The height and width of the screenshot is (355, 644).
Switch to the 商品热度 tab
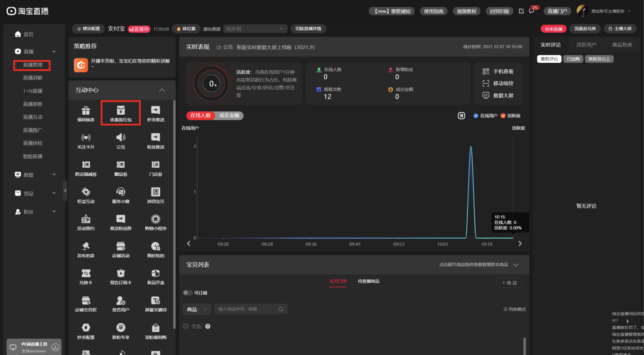pos(622,45)
